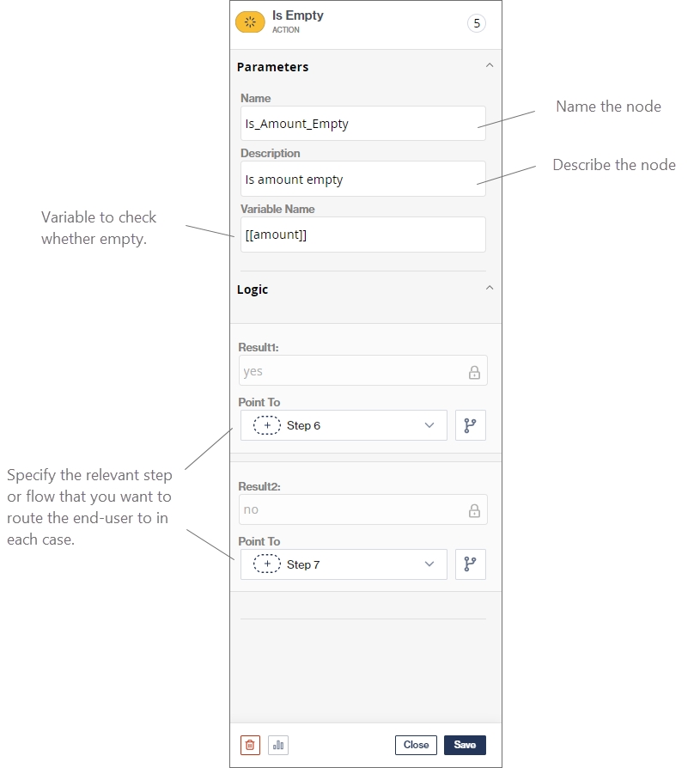Click the branch flow icon beside Step 6

click(470, 425)
